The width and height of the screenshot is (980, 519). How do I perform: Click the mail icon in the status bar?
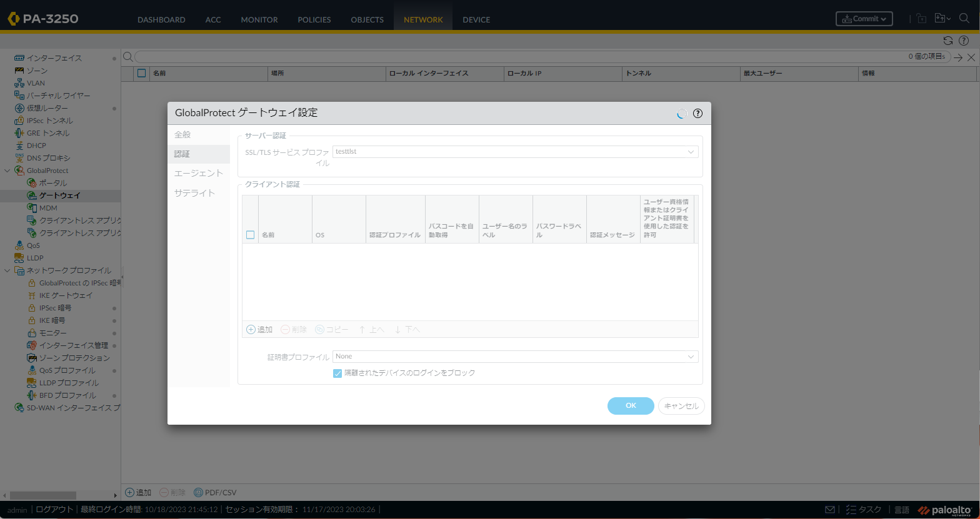pyautogui.click(x=829, y=510)
